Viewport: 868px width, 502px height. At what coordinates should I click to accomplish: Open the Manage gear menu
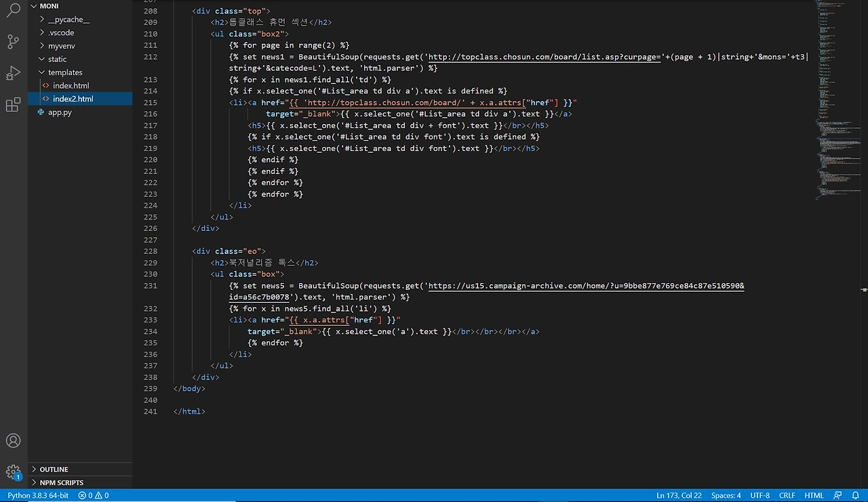pos(13,472)
